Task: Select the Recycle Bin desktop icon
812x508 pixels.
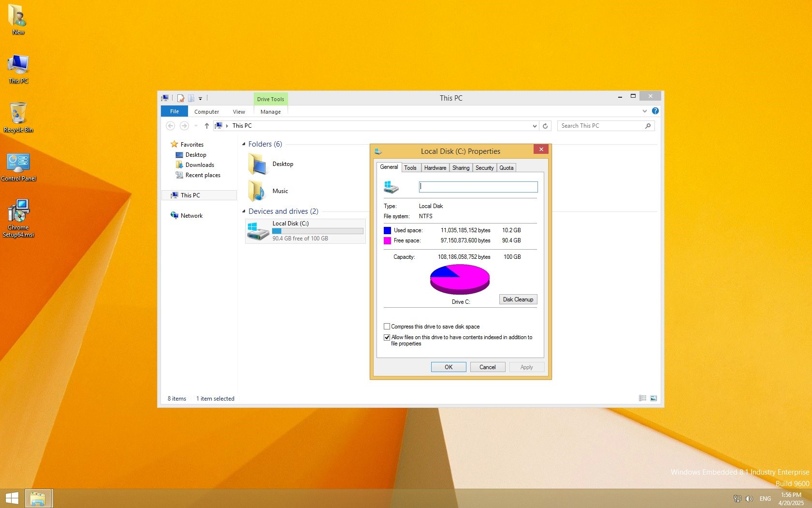Action: 18,118
